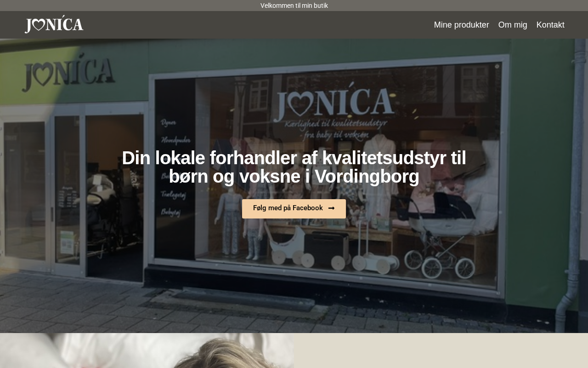
Task: Click the heart symbol in the header logo
Action: point(38,25)
